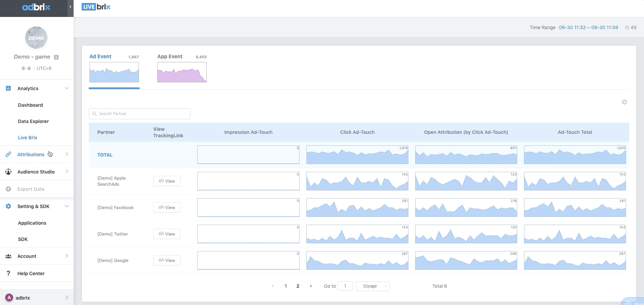The image size is (644, 305).
Task: Click the Attributions link icon
Action: (8, 155)
